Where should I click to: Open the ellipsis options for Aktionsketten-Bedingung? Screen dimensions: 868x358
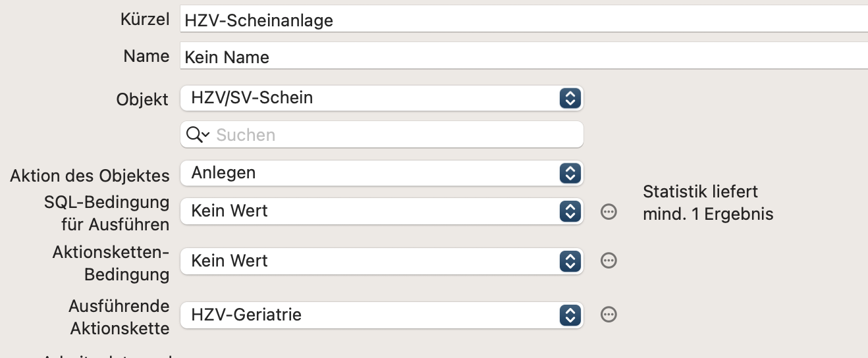(609, 261)
